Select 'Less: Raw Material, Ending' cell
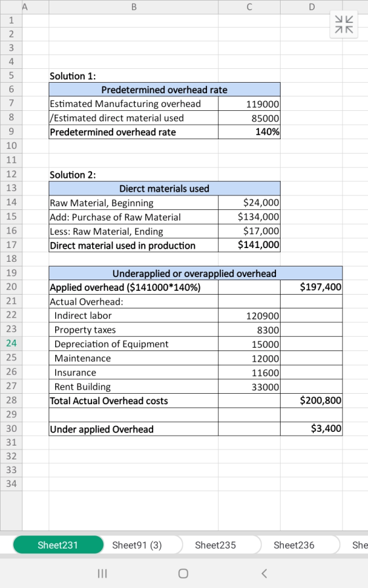Image resolution: width=368 pixels, height=588 pixels. coord(133,232)
